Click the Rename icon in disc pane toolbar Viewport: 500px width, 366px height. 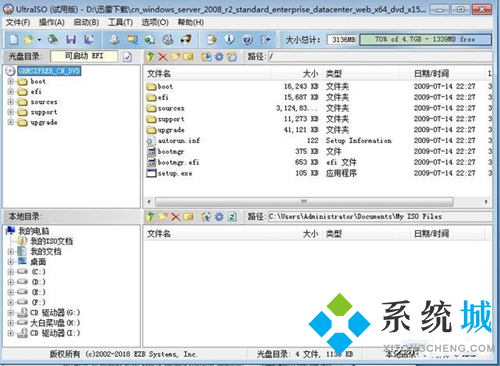click(188, 57)
